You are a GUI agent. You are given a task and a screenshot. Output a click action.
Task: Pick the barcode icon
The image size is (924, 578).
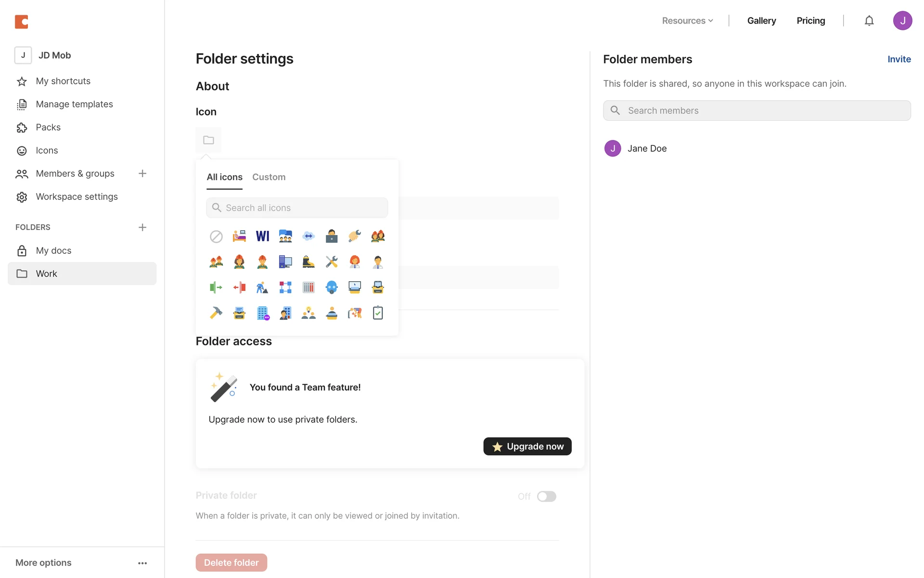coord(308,288)
